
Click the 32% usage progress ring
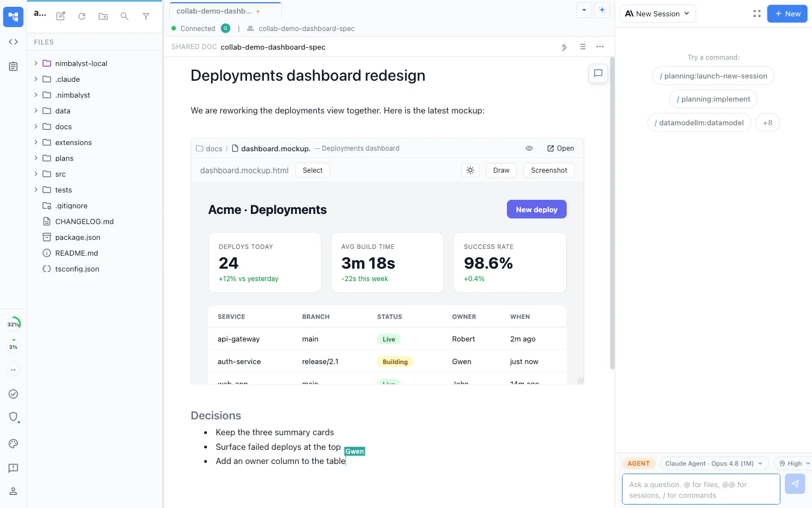(x=14, y=324)
